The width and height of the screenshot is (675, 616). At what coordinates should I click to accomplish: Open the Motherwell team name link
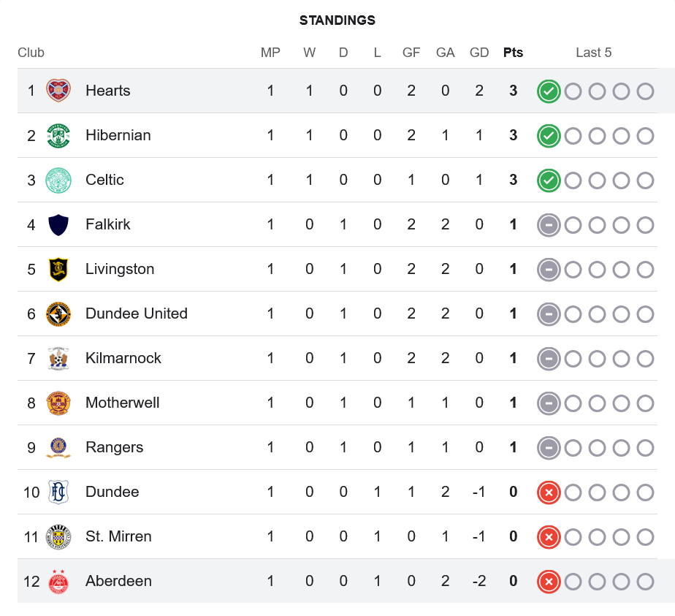122,403
